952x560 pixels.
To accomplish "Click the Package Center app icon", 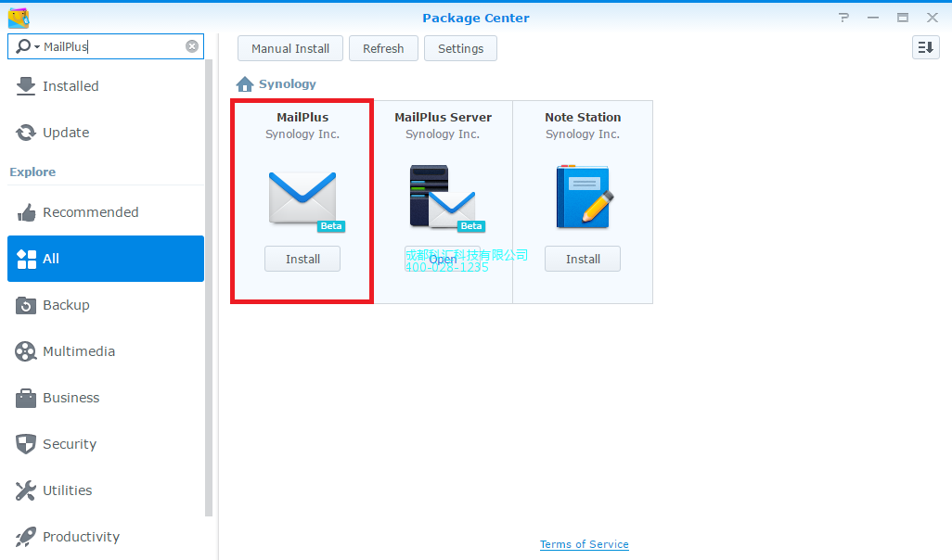I will (x=19, y=18).
